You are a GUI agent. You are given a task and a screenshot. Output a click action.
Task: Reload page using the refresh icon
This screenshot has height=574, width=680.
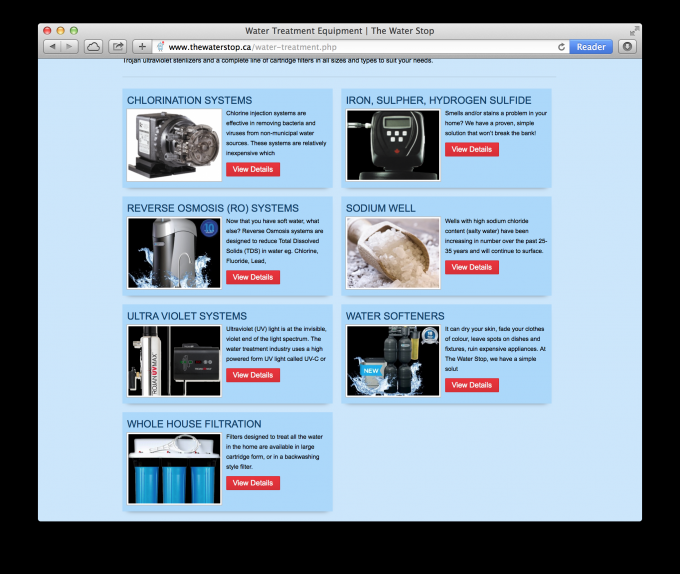561,47
